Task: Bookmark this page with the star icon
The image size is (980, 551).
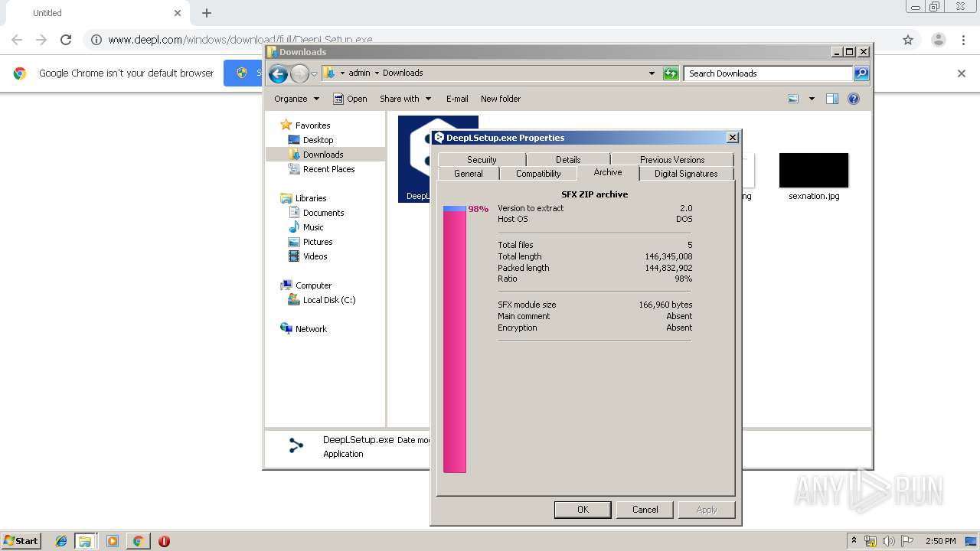Action: tap(908, 40)
